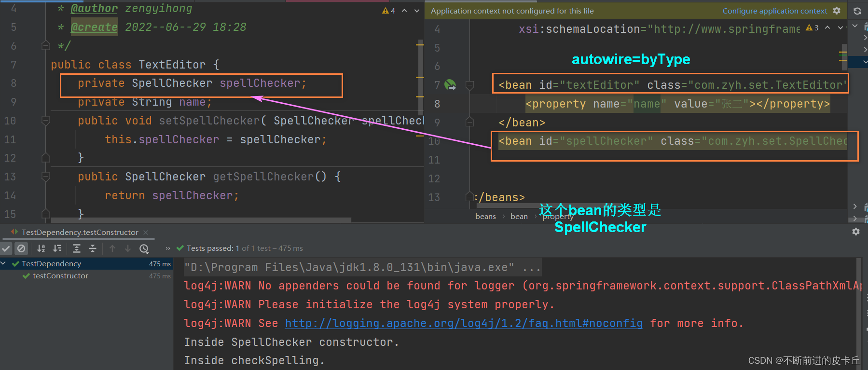Click 'private String name;' line
The width and height of the screenshot is (868, 370).
coord(145,102)
